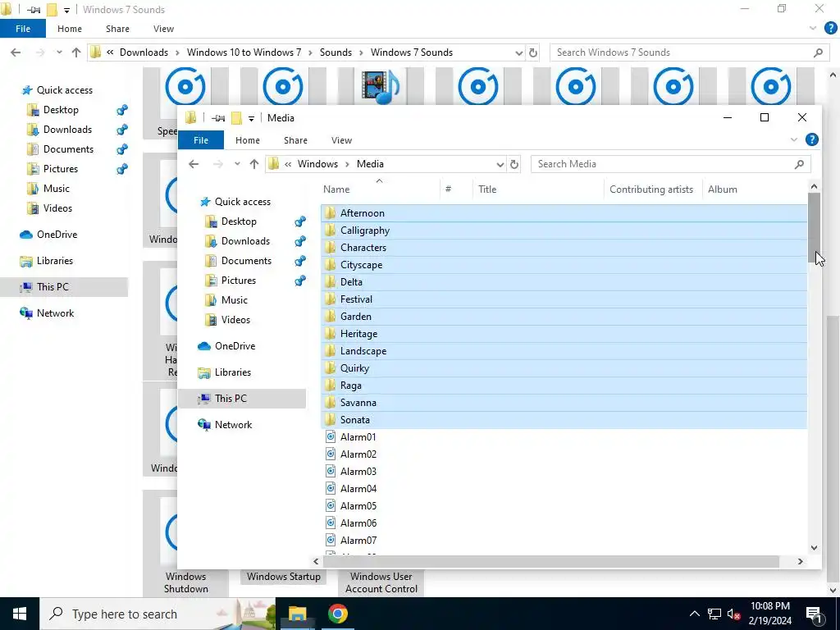Open Home tab in Windows 7 Sounds window
Screen dimensions: 840x630
(x=70, y=29)
